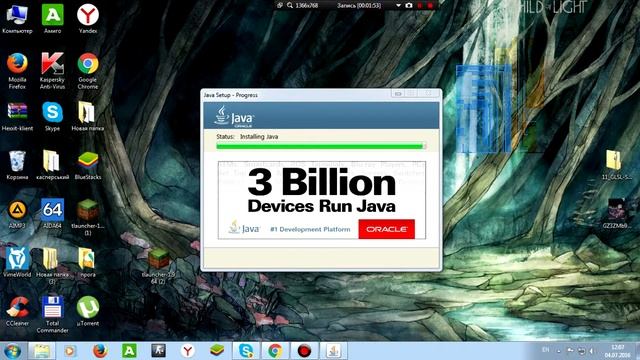
Task: Switch to Firefox in the taskbar
Action: coord(100,351)
